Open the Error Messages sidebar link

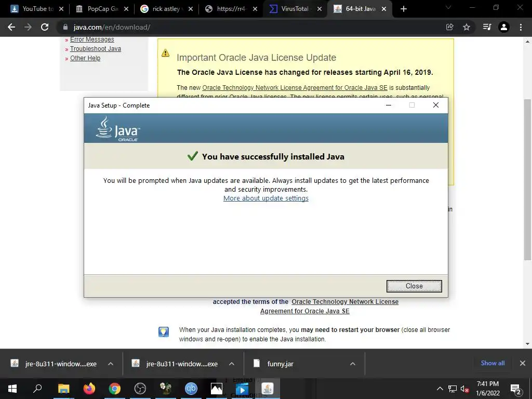click(92, 39)
